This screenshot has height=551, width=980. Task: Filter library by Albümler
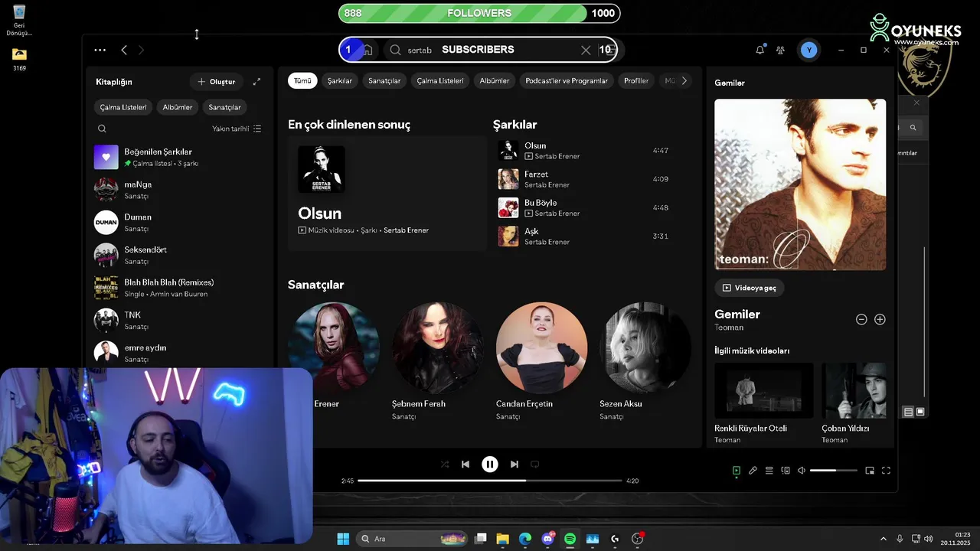click(178, 107)
